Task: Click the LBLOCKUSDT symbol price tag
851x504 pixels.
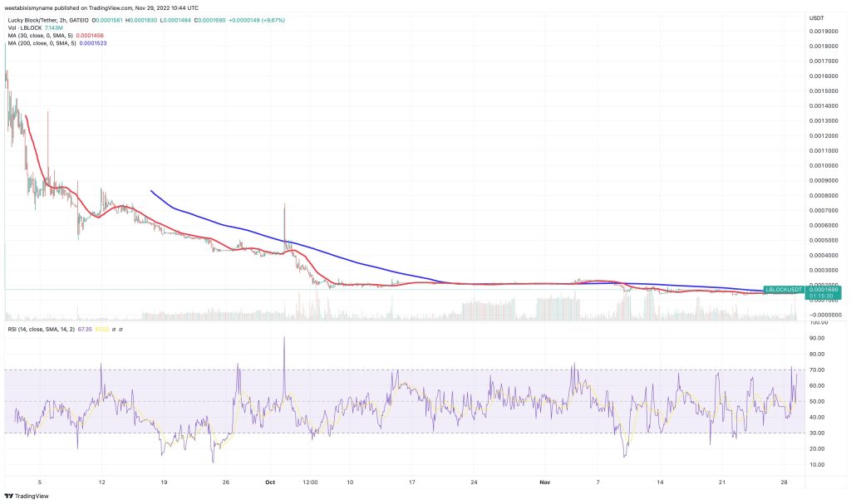Action: [x=783, y=289]
